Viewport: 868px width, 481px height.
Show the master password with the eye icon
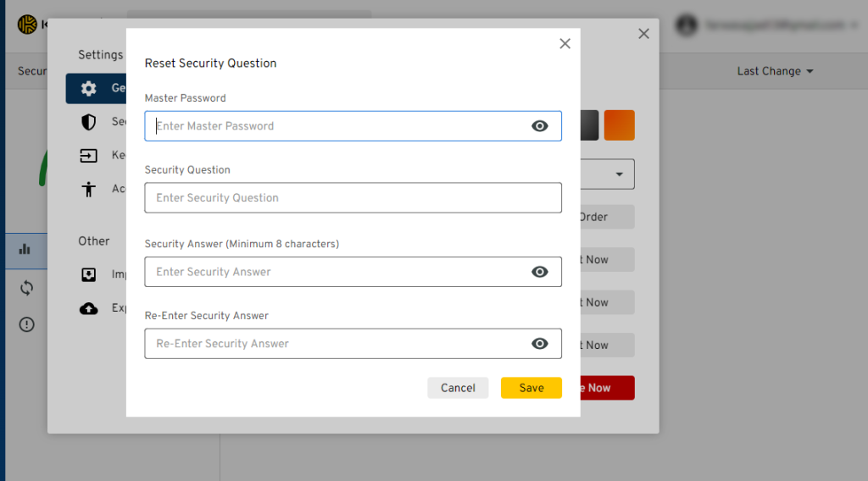point(540,126)
